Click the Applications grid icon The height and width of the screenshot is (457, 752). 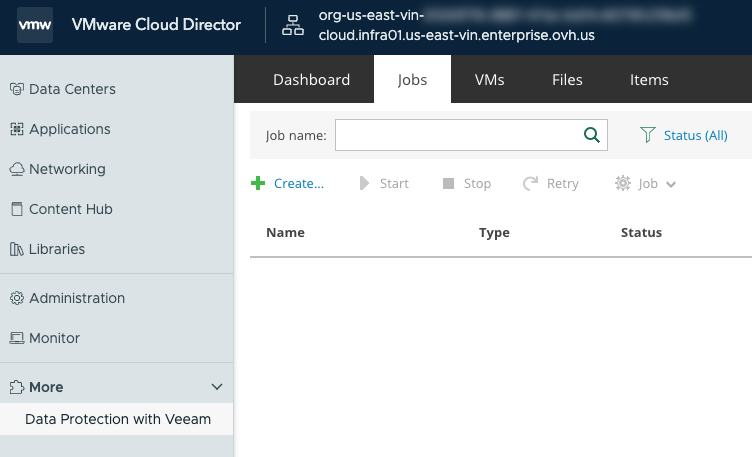click(17, 129)
